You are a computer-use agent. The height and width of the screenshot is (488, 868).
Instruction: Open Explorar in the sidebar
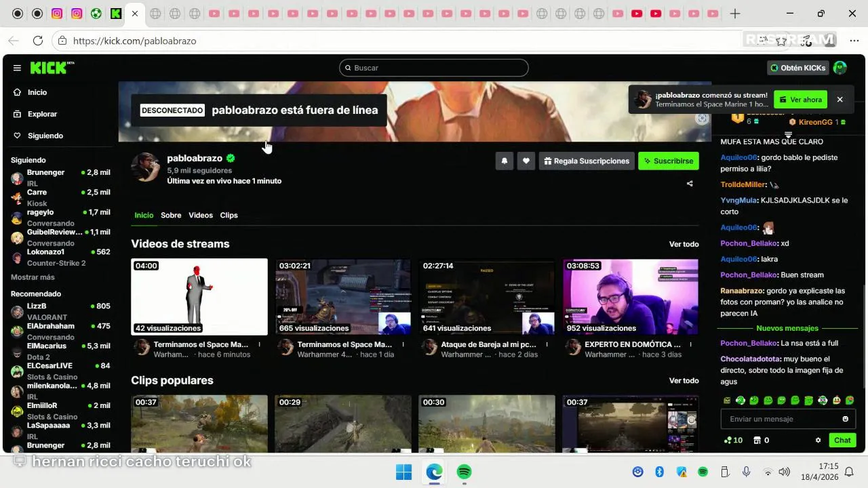(42, 114)
